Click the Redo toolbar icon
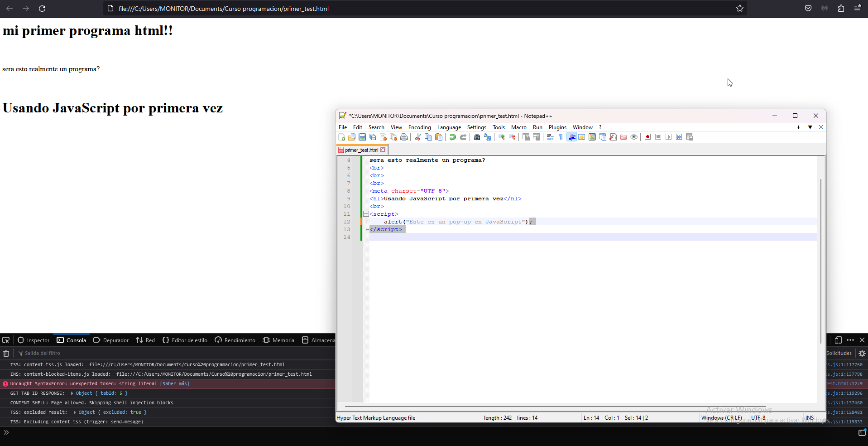868x446 pixels. [463, 137]
